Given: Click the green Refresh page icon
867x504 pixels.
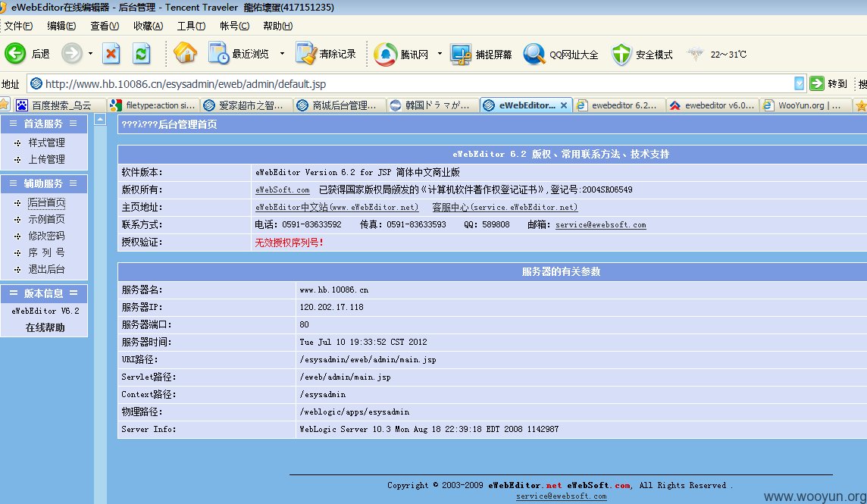Looking at the screenshot, I should point(142,54).
